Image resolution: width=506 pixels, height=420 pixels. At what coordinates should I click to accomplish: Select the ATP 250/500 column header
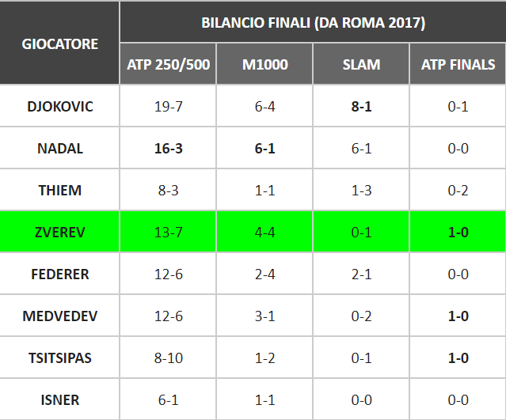click(168, 64)
